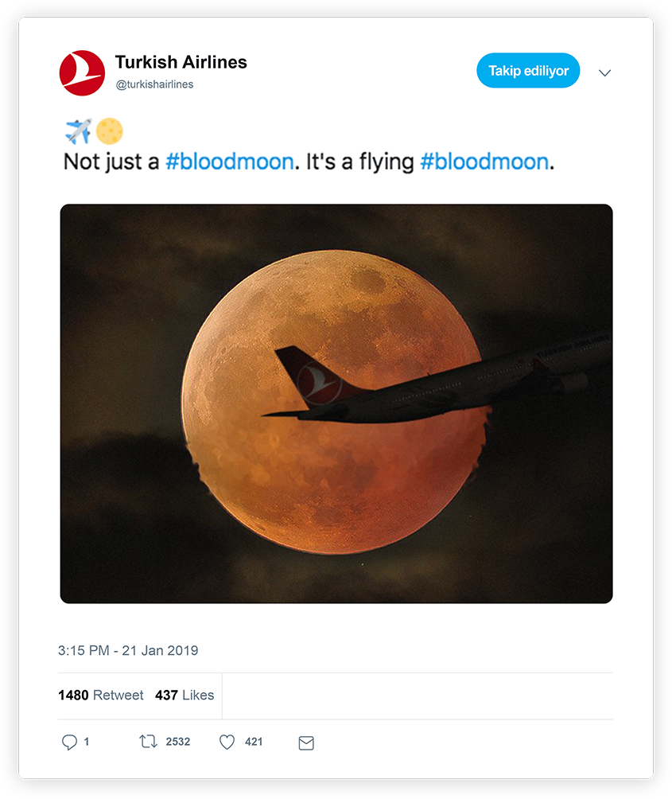
Task: View the 1480 Retweet list
Action: click(x=101, y=695)
